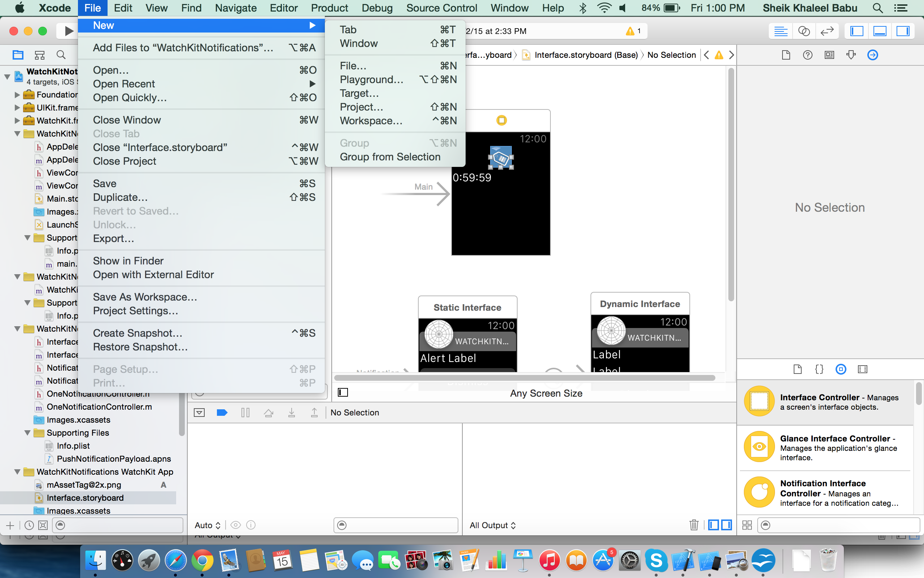The height and width of the screenshot is (578, 924).
Task: Expand the WatchKit framework group
Action: pos(17,121)
